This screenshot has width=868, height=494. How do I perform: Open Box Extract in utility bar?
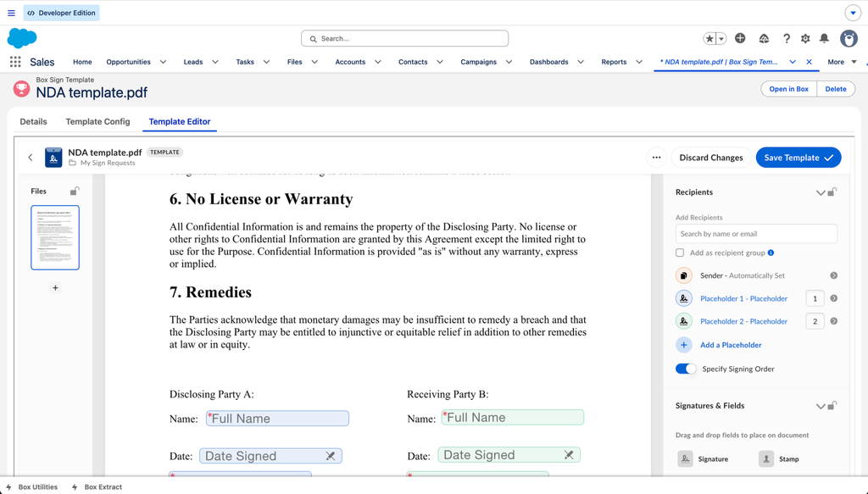tap(97, 487)
